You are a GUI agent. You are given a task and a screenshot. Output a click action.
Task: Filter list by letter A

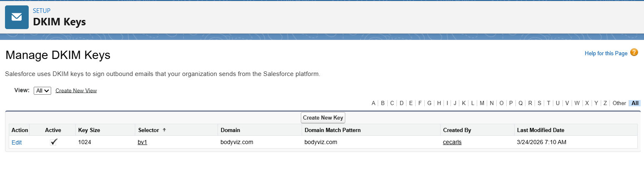click(373, 103)
